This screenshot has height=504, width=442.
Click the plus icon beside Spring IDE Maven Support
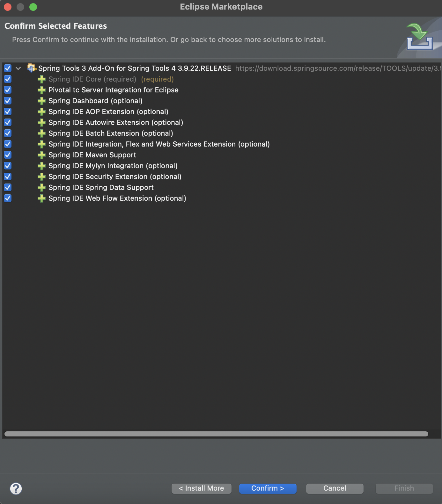(41, 155)
